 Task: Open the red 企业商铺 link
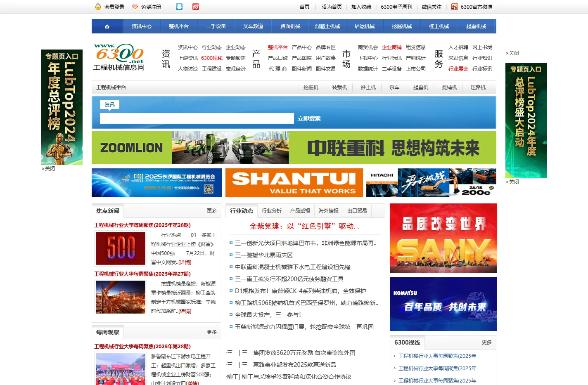pos(392,47)
